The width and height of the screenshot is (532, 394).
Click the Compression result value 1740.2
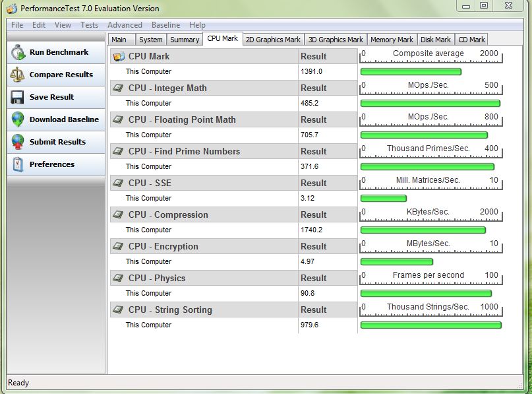(x=311, y=230)
